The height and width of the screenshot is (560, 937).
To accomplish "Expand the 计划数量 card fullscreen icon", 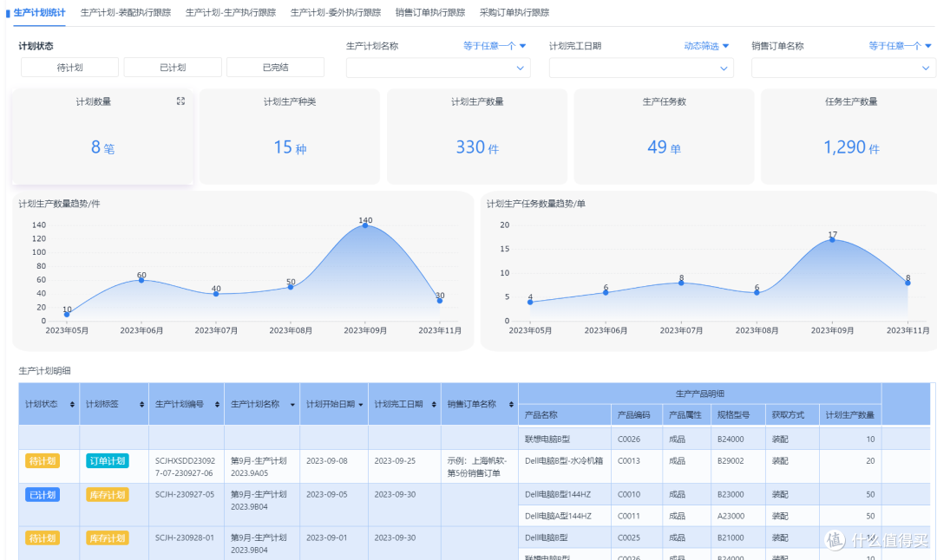I will (180, 101).
